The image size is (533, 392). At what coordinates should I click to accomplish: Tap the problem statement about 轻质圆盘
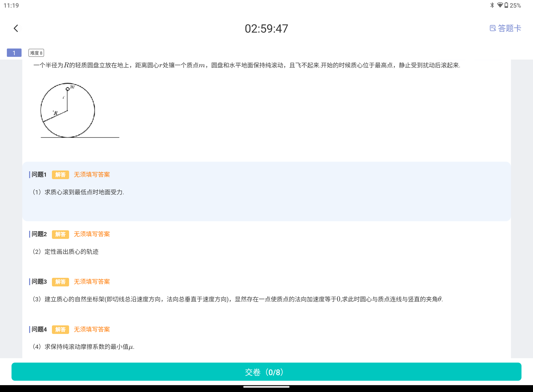pos(247,65)
